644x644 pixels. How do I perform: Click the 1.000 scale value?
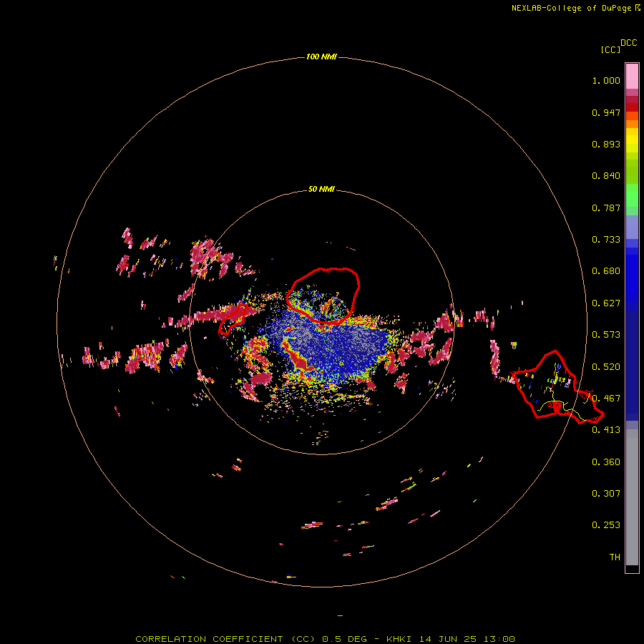pyautogui.click(x=606, y=80)
